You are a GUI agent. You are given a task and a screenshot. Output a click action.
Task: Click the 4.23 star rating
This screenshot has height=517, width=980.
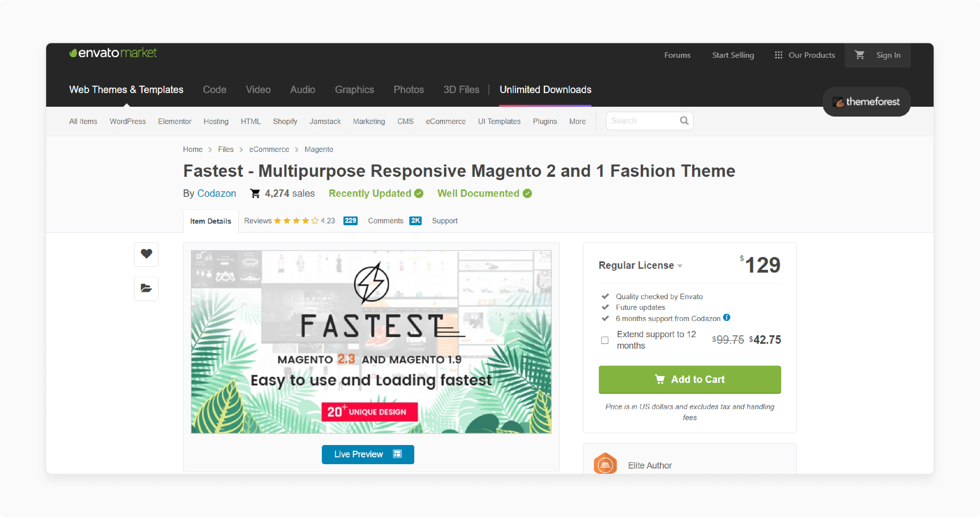click(x=304, y=221)
